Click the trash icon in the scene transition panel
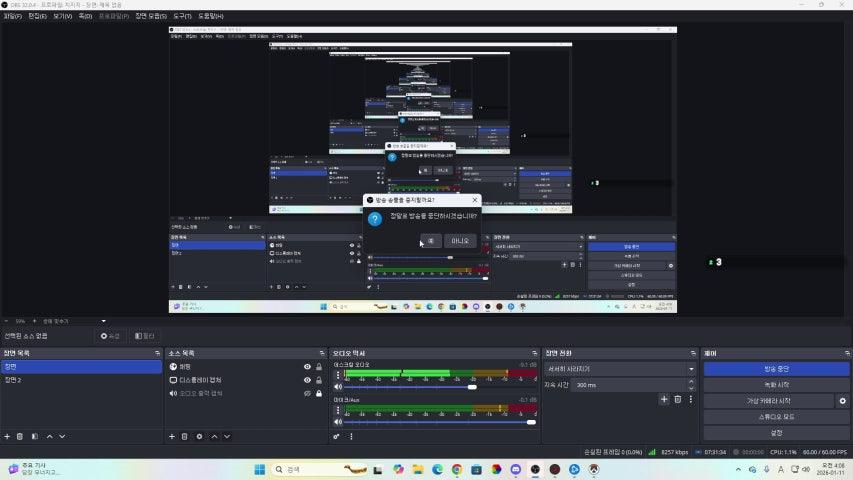Screen dimensions: 853x480 coord(677,399)
